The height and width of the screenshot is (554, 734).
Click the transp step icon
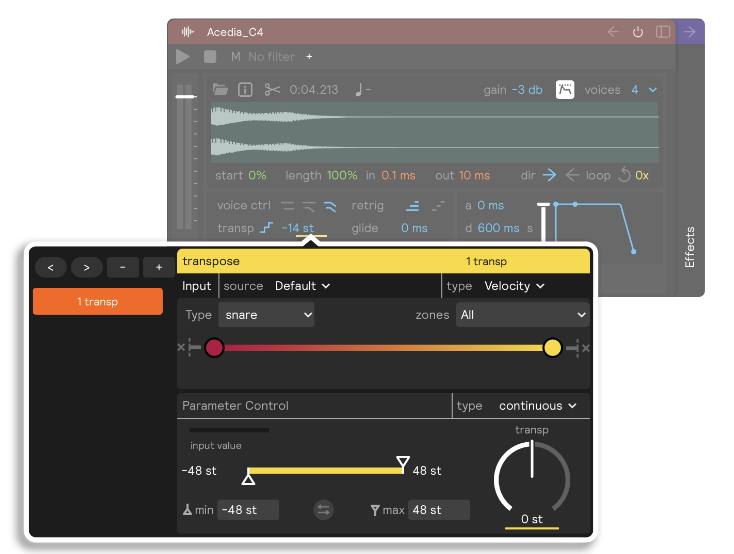point(266,228)
